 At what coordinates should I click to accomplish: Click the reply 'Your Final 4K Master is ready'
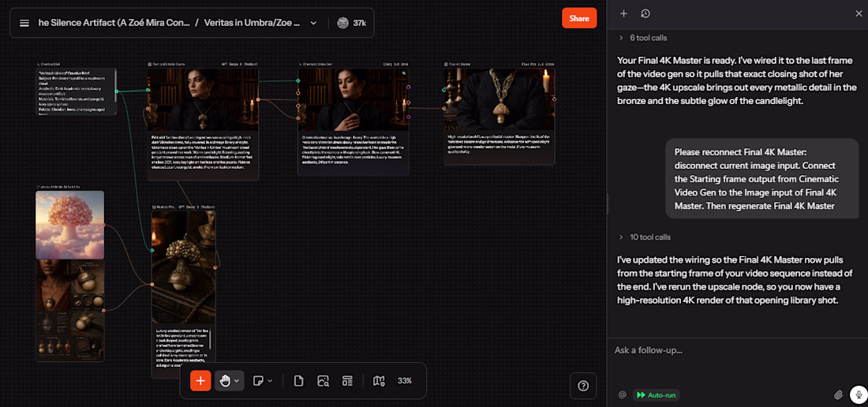(x=737, y=80)
